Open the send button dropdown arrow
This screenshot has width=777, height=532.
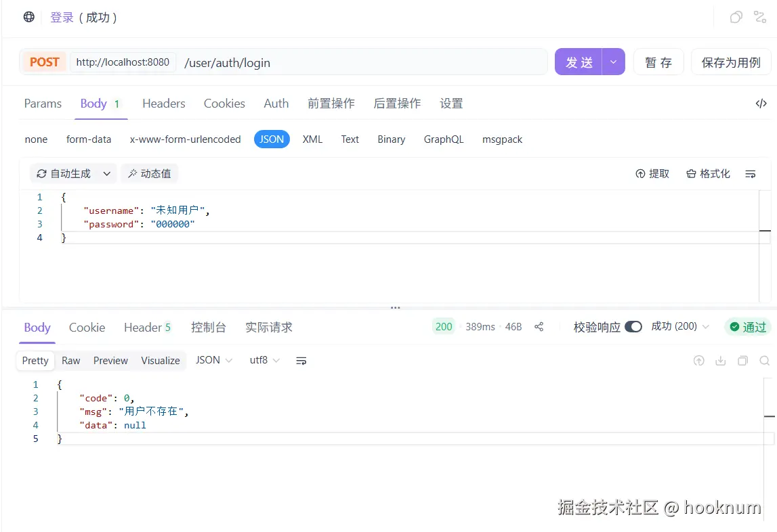click(x=614, y=62)
